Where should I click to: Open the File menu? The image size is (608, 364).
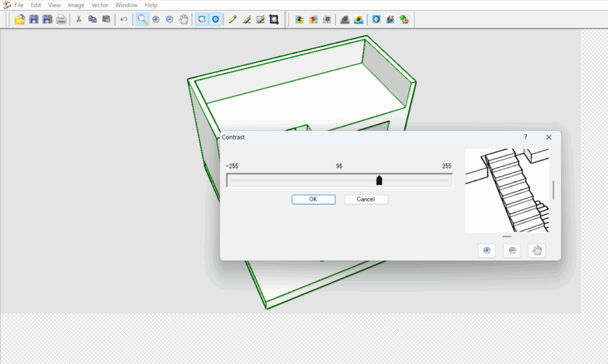click(19, 5)
